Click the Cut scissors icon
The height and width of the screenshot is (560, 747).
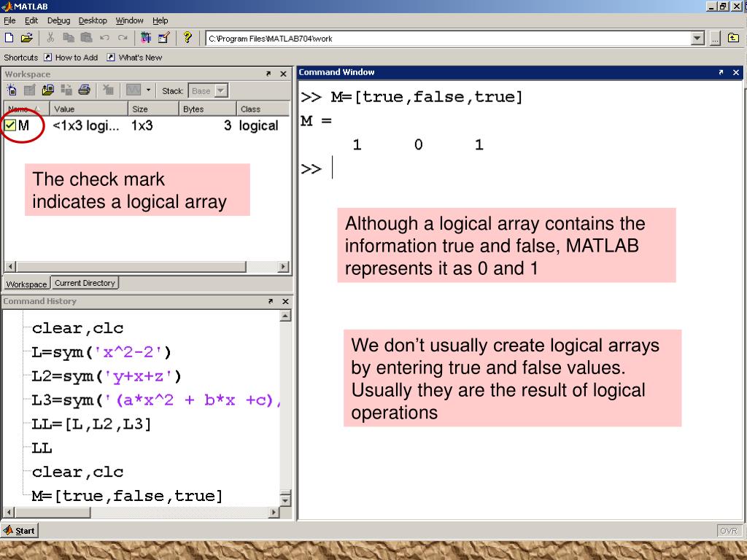(50, 38)
